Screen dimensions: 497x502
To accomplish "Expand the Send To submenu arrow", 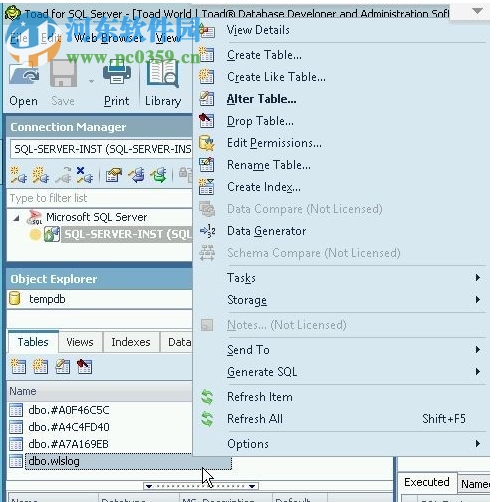I will pos(478,349).
